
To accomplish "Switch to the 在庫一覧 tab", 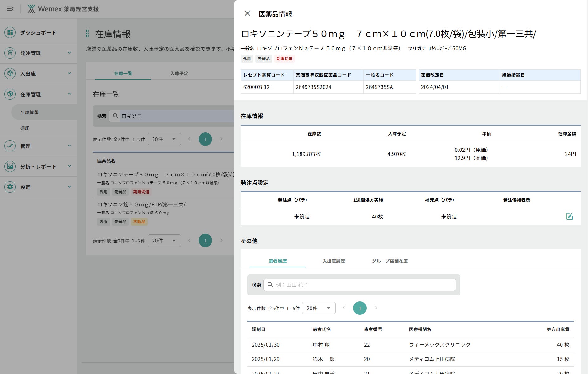I will point(123,74).
